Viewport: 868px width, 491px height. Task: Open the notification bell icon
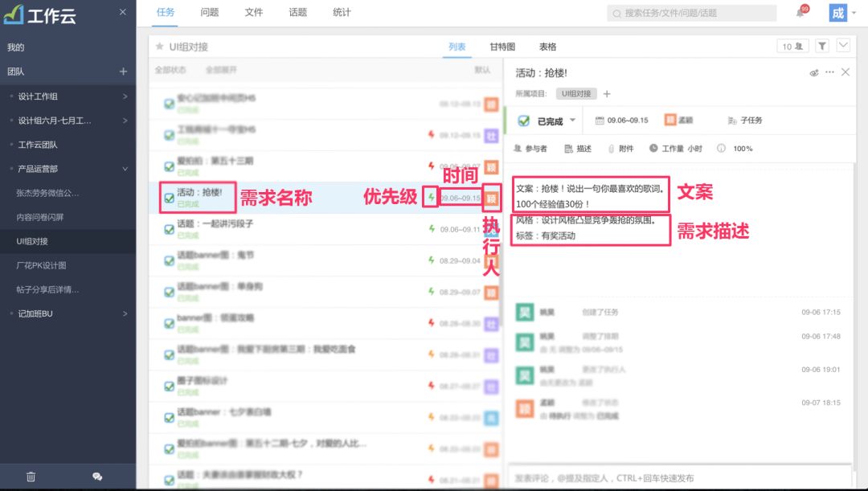[800, 12]
